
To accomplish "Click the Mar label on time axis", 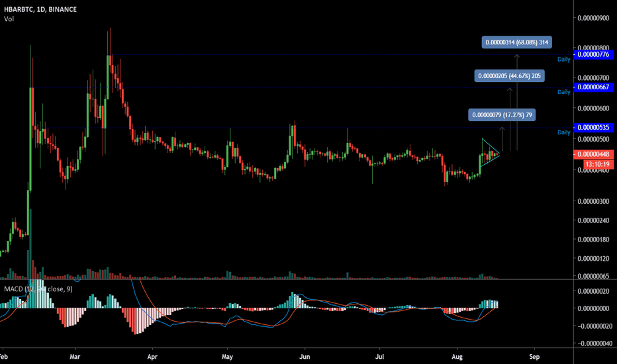I will [x=75, y=357].
